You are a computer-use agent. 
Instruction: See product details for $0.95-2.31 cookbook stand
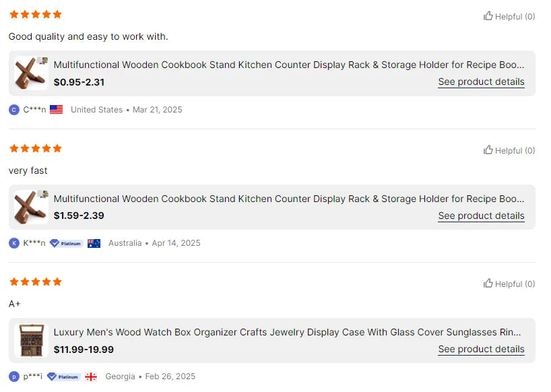(x=481, y=82)
